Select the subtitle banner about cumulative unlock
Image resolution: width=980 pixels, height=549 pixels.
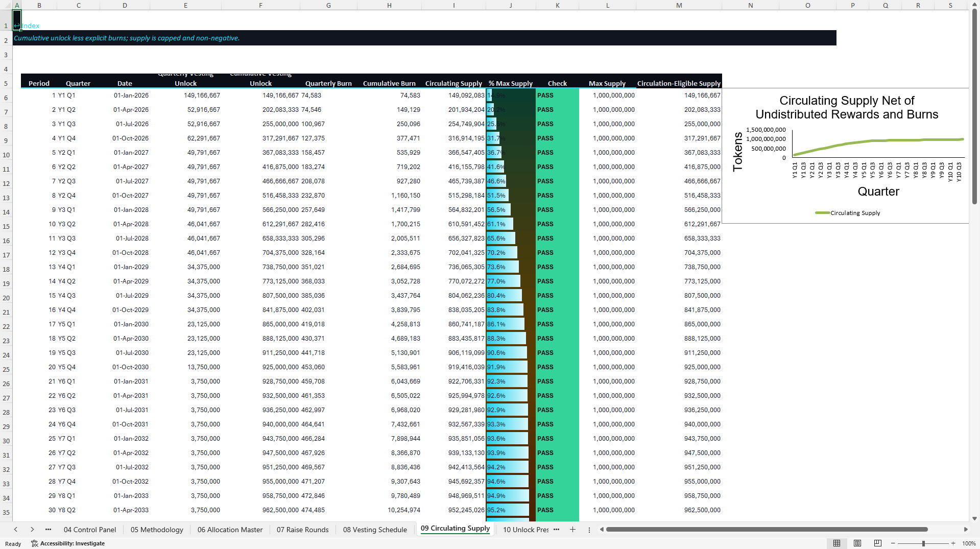click(424, 38)
